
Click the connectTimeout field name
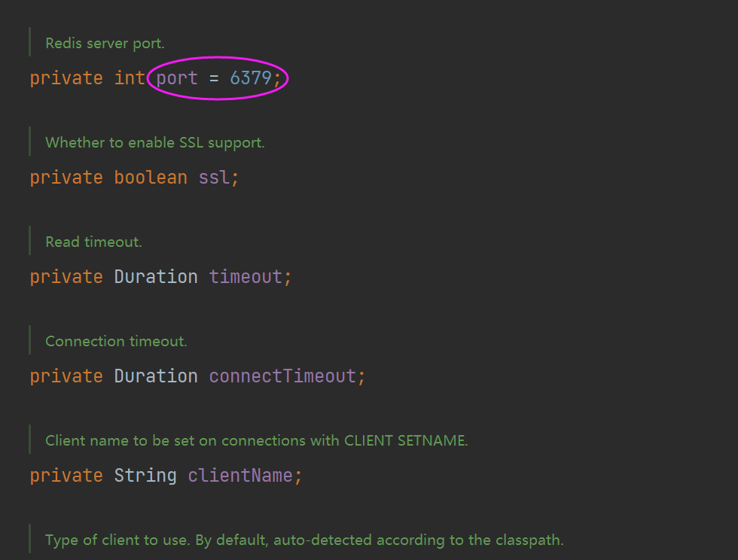coord(282,376)
